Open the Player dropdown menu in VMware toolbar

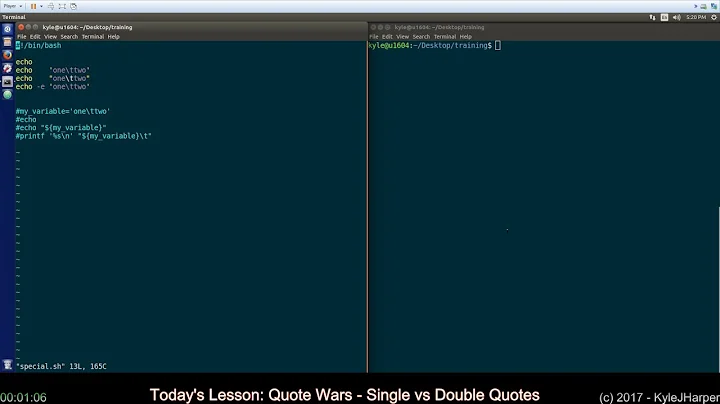12,6
